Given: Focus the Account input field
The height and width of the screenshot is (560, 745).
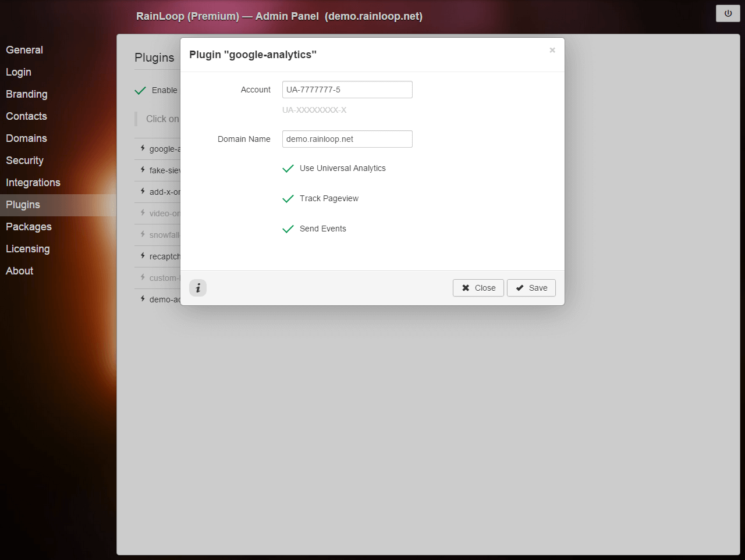Looking at the screenshot, I should point(347,90).
